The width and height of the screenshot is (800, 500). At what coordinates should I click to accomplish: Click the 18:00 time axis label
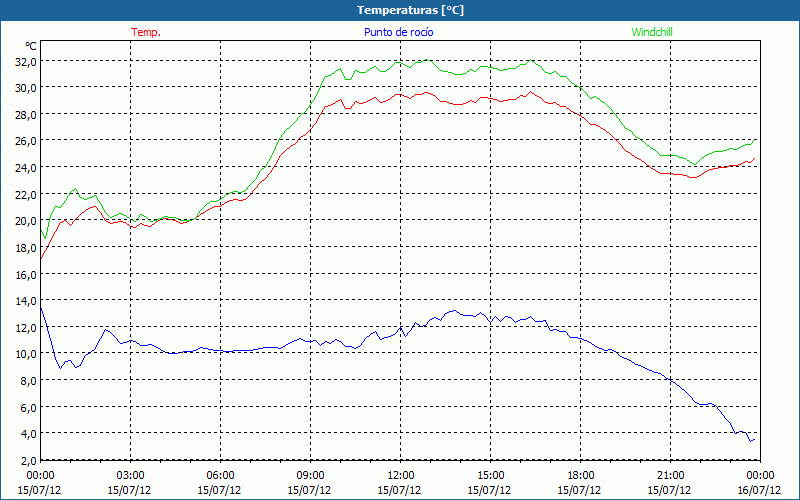click(x=580, y=476)
